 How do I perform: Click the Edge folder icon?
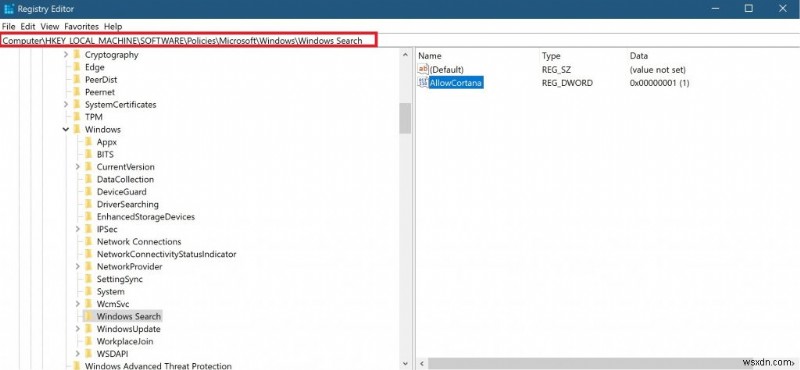tap(77, 67)
